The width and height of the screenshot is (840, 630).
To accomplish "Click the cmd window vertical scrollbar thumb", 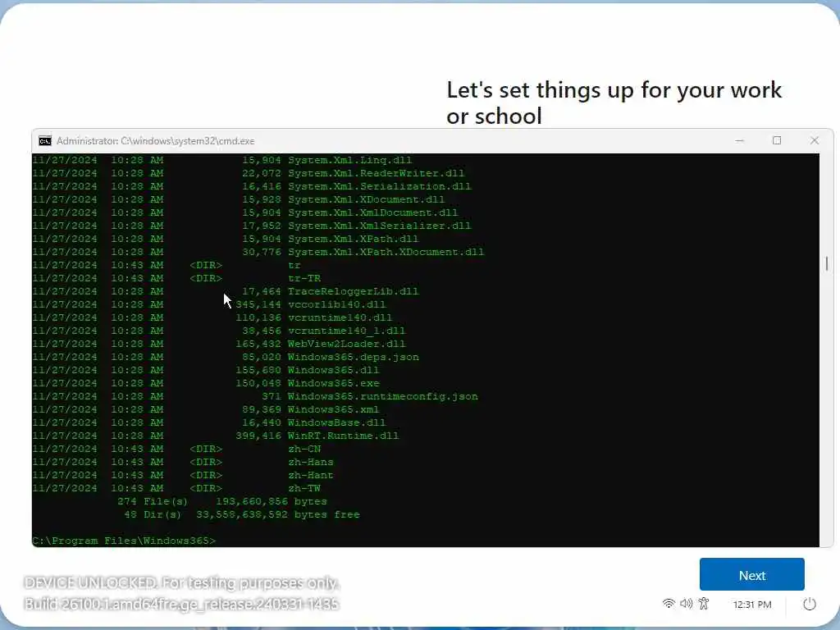I will (827, 263).
